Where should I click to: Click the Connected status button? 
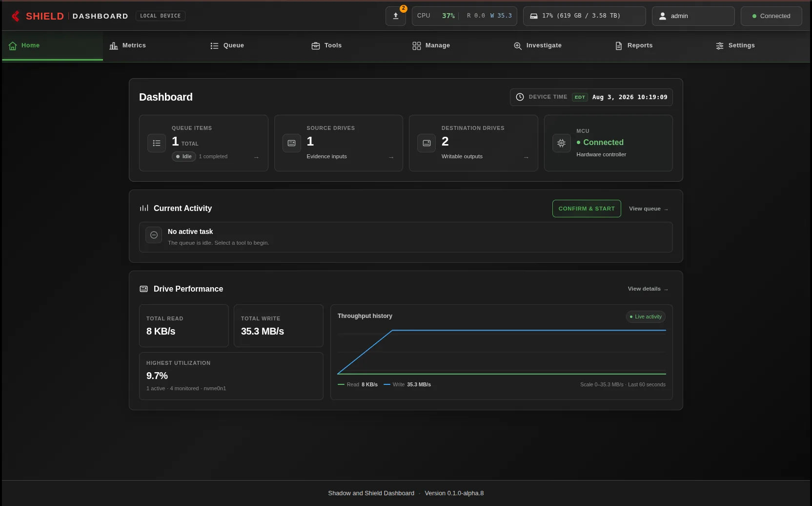point(771,16)
